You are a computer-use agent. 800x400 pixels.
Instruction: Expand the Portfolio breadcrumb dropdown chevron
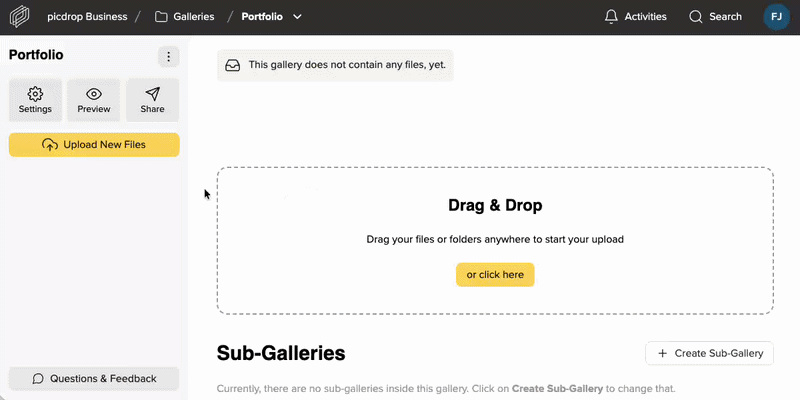tap(297, 17)
